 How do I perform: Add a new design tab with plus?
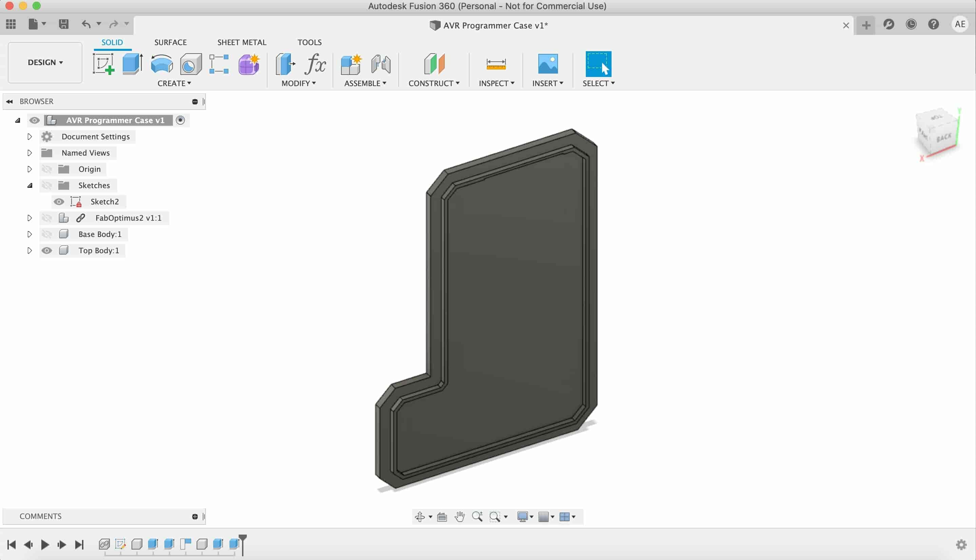866,25
